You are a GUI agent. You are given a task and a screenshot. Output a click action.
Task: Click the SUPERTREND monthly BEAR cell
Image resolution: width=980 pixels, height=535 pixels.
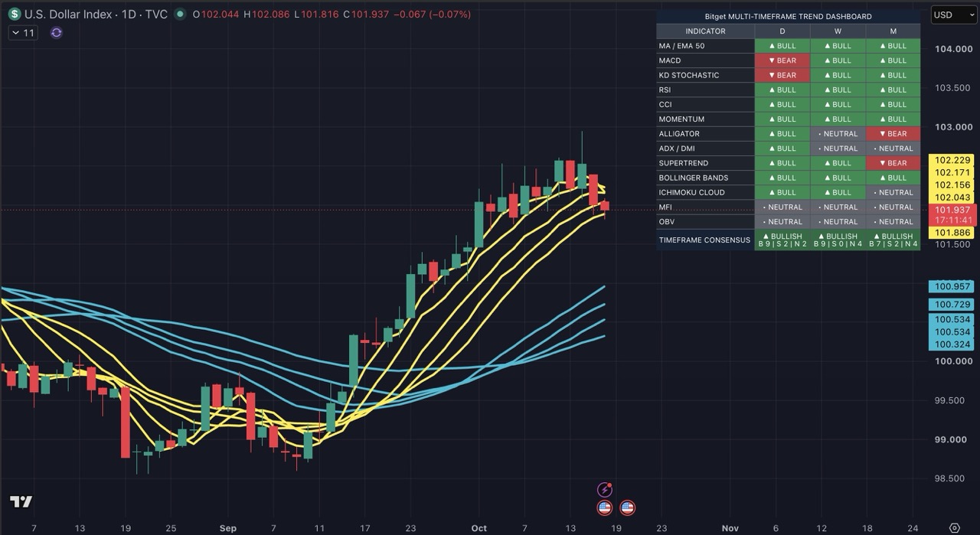point(893,163)
